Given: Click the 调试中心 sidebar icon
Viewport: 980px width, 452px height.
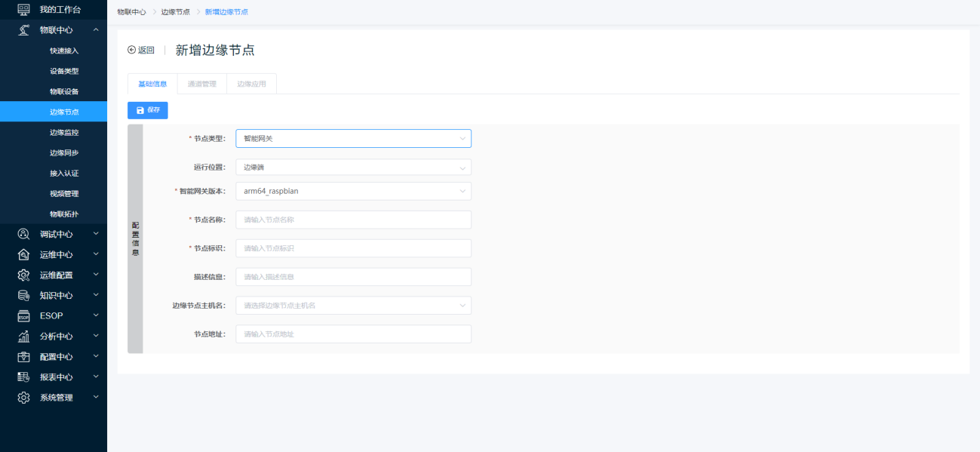Looking at the screenshot, I should (23, 234).
